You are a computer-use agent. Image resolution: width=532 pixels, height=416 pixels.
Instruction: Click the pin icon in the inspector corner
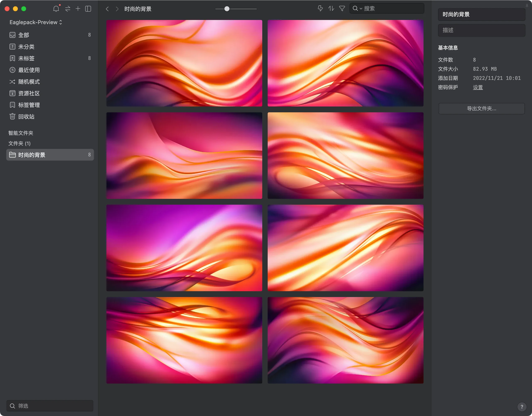[x=527, y=5]
